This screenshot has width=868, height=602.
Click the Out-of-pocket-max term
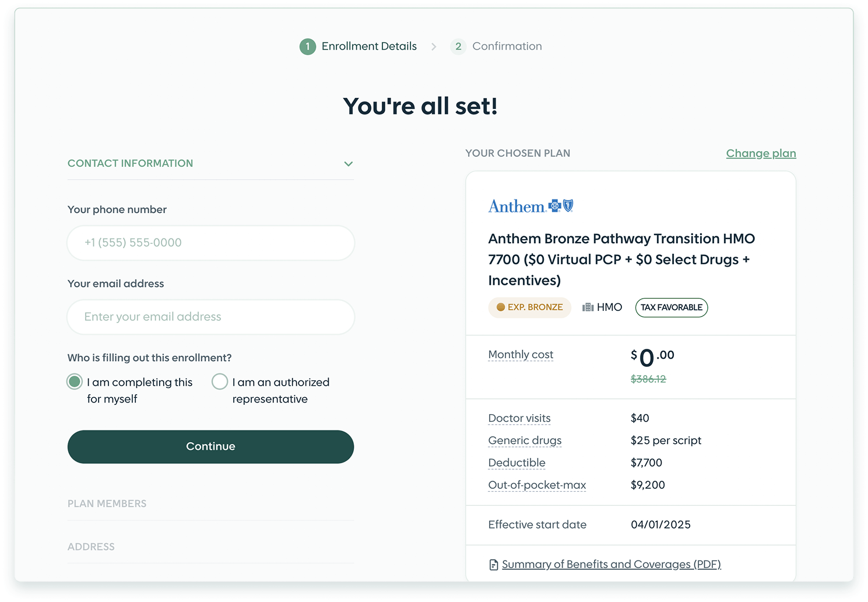[537, 485]
